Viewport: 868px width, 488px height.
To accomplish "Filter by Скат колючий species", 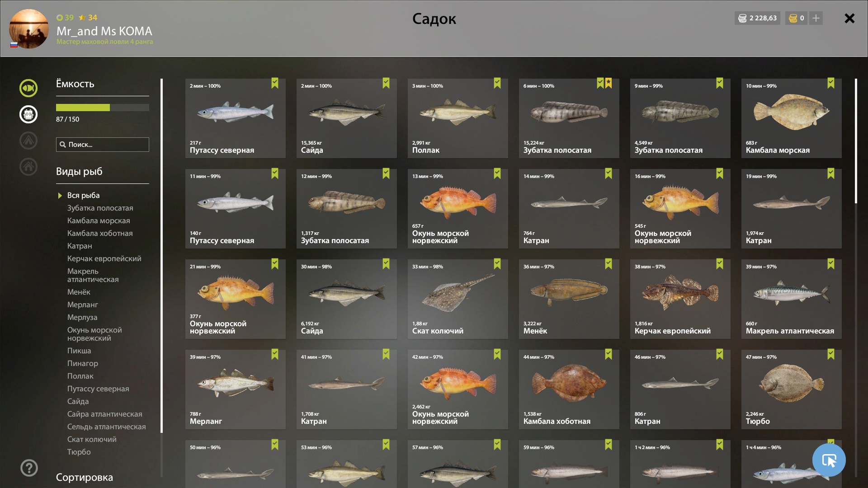I will (x=92, y=439).
